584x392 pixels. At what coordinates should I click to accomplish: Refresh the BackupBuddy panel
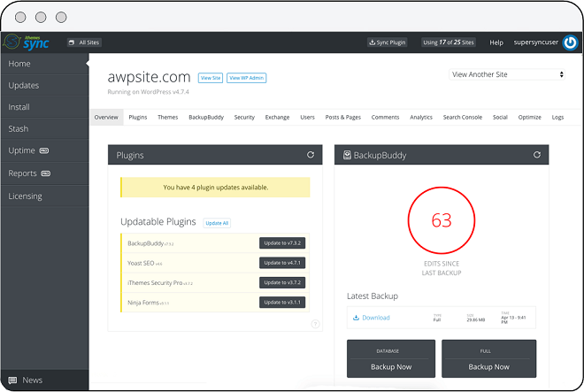click(x=537, y=155)
